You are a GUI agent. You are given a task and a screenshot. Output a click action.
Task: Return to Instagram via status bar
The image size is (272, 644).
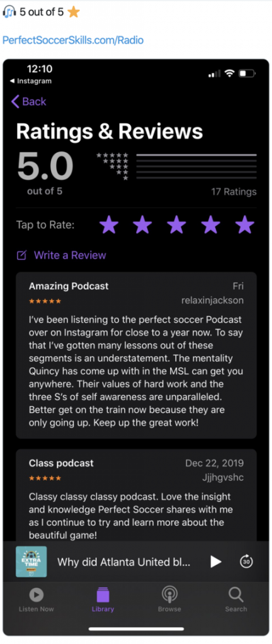coord(31,81)
